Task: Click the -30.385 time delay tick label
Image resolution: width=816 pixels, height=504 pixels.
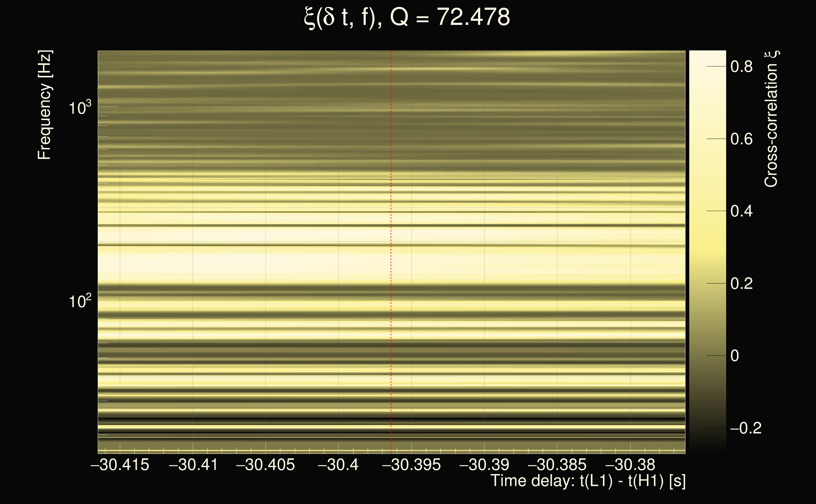Action: coord(557,465)
